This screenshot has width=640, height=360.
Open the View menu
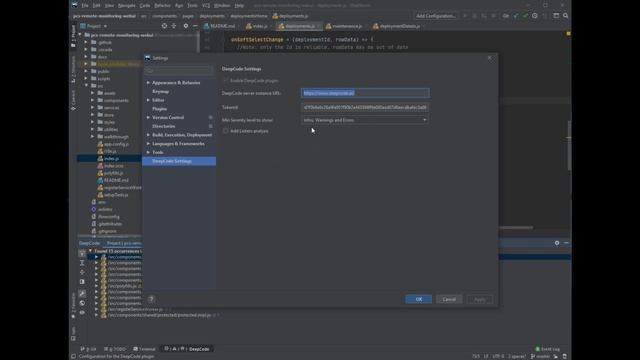109,5
